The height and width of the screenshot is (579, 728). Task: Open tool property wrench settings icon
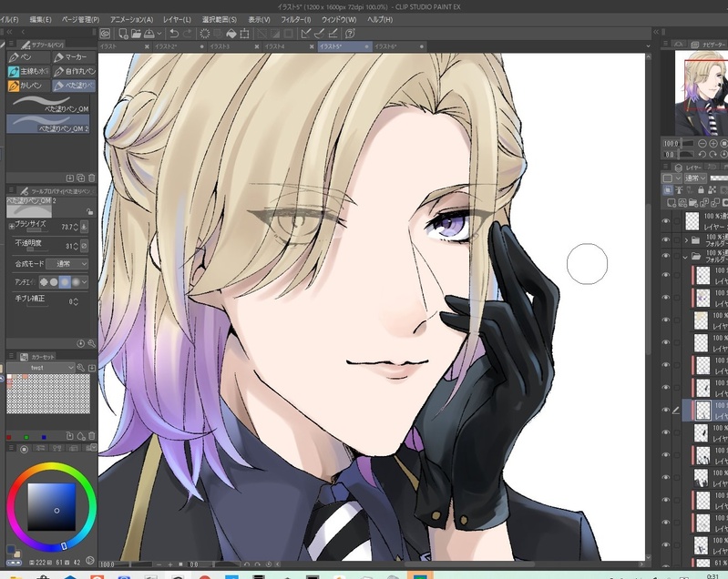tap(91, 343)
